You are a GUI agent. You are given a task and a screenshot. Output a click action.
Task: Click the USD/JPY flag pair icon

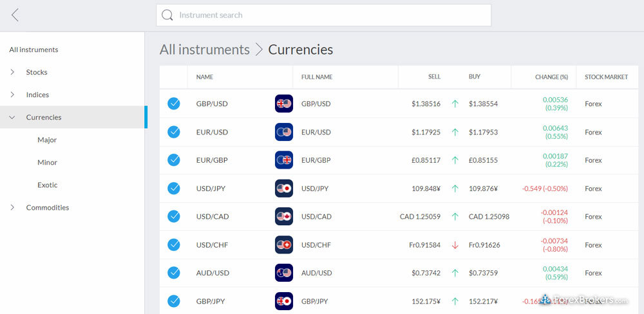tap(283, 189)
